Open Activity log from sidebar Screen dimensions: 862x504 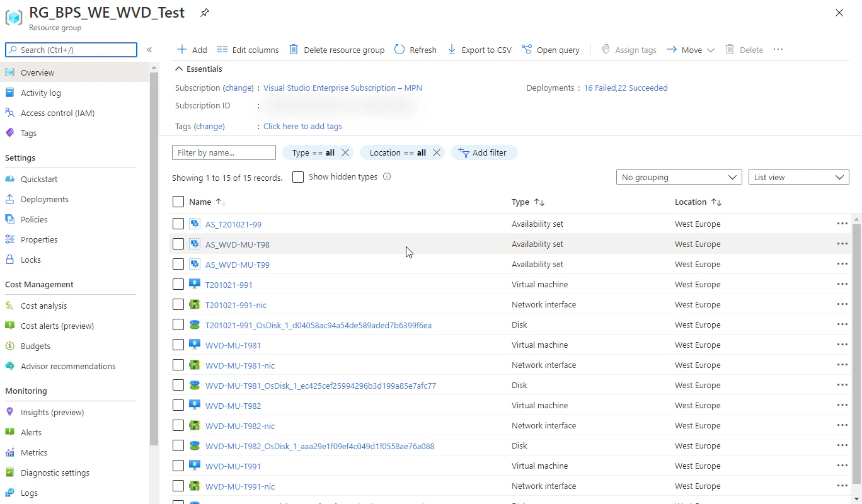point(41,93)
